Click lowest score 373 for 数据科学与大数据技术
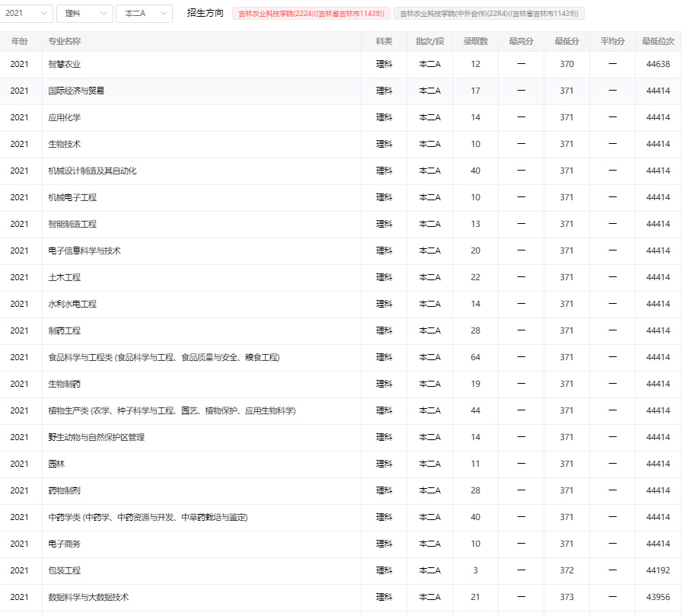 [566, 598]
